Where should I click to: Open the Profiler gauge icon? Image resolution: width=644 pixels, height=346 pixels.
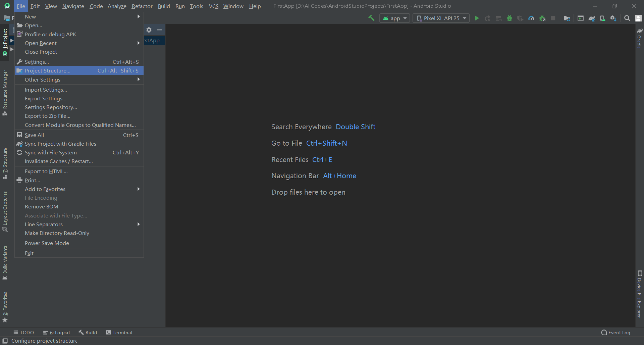(531, 18)
